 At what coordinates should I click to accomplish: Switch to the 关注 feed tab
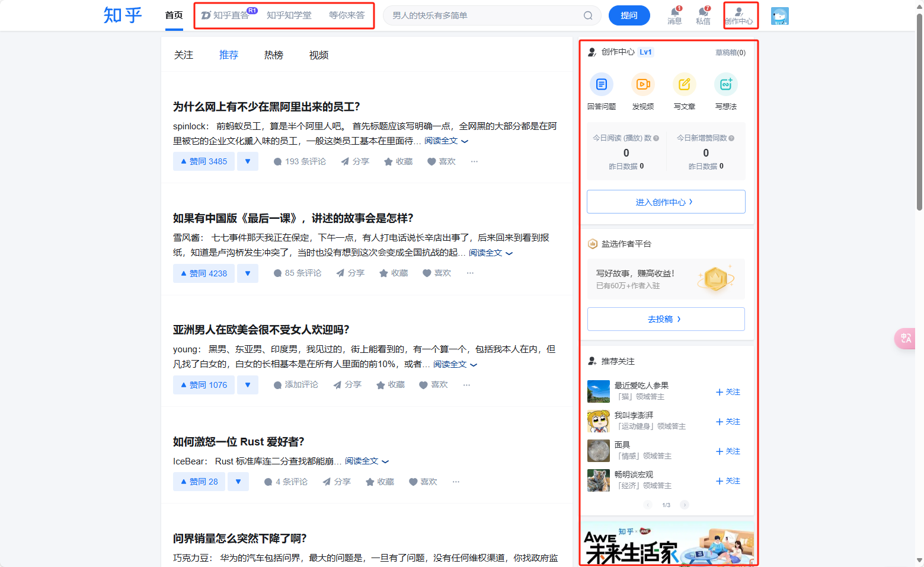pyautogui.click(x=184, y=55)
